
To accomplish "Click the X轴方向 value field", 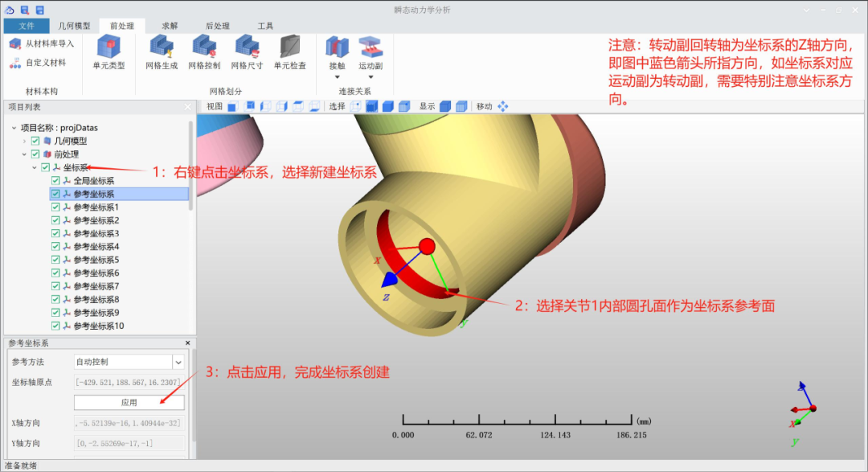I will [x=129, y=423].
